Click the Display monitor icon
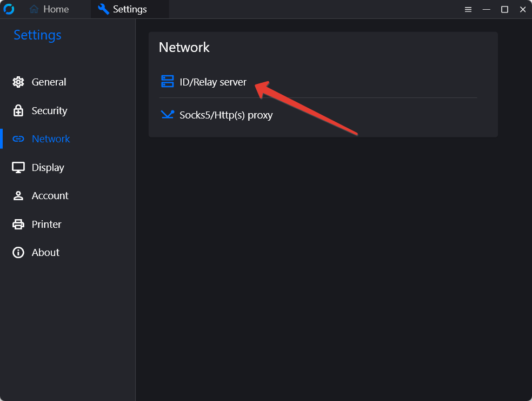Image resolution: width=532 pixels, height=401 pixels. [x=18, y=167]
